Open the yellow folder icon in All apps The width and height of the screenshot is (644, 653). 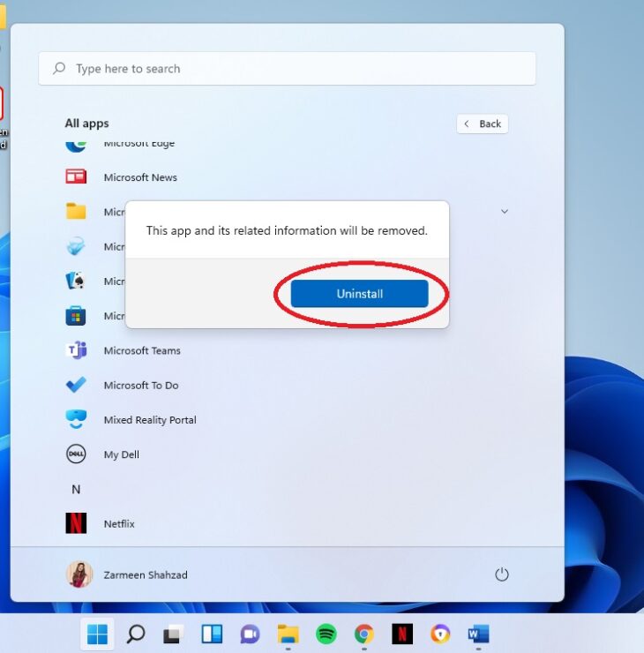pyautogui.click(x=76, y=211)
